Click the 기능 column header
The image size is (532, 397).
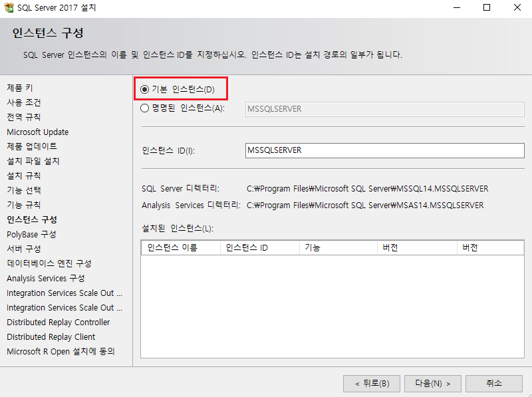338,247
